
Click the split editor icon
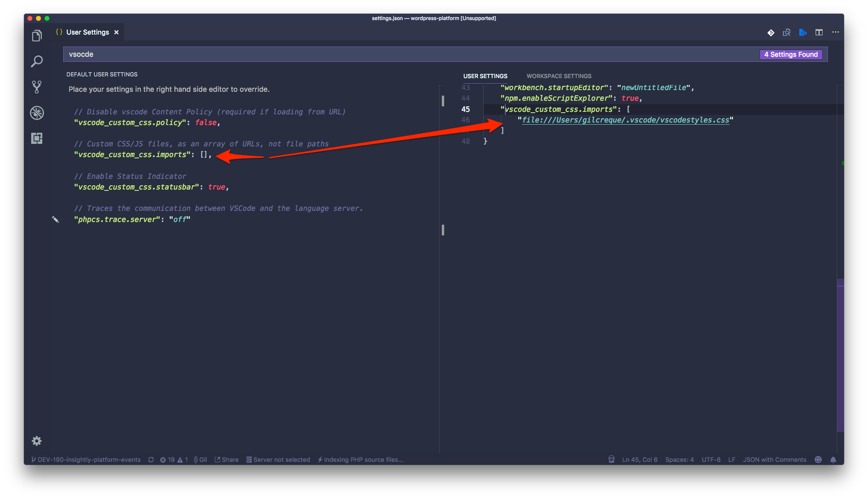click(x=819, y=32)
